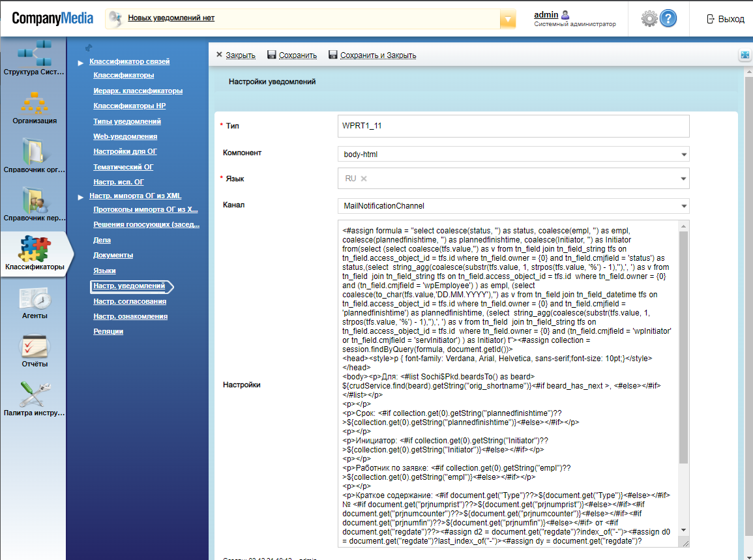Open the Язык dropdown arrow
The width and height of the screenshot is (753, 560).
pyautogui.click(x=683, y=179)
